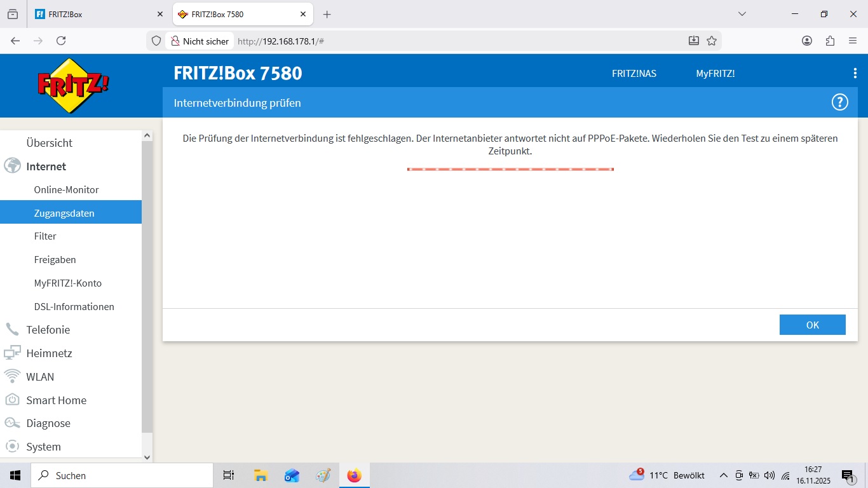Click the Diagnose icon in sidebar
The image size is (868, 488).
pos(12,423)
